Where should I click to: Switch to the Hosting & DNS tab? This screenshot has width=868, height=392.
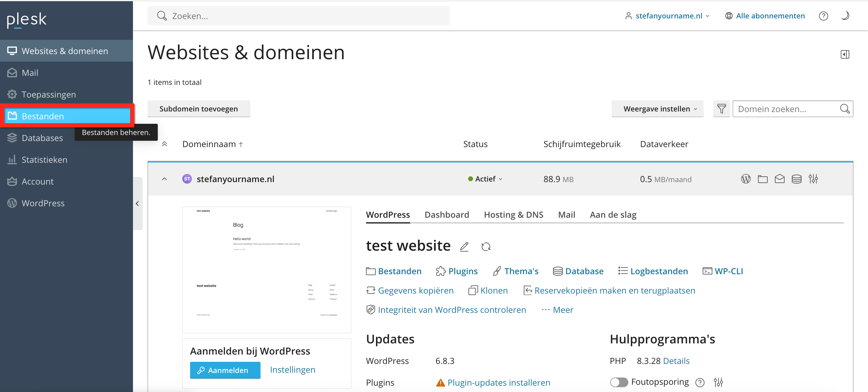click(513, 214)
